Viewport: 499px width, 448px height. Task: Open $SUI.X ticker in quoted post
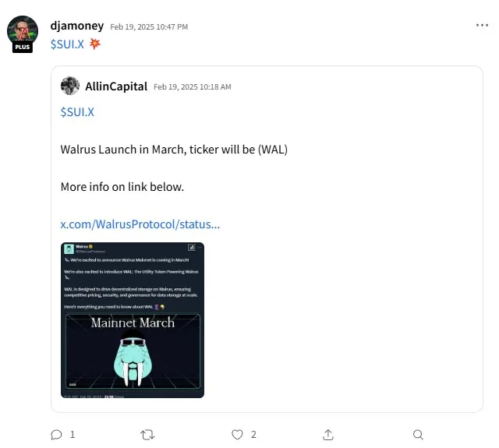[77, 112]
